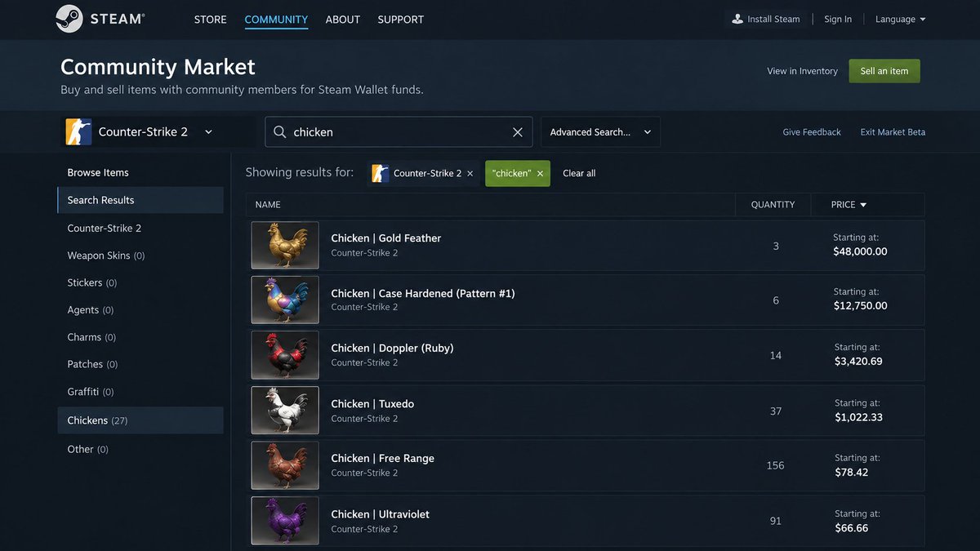Remove the Counter-Strike 2 filter chip
Screen dimensions: 980x551
tap(470, 174)
